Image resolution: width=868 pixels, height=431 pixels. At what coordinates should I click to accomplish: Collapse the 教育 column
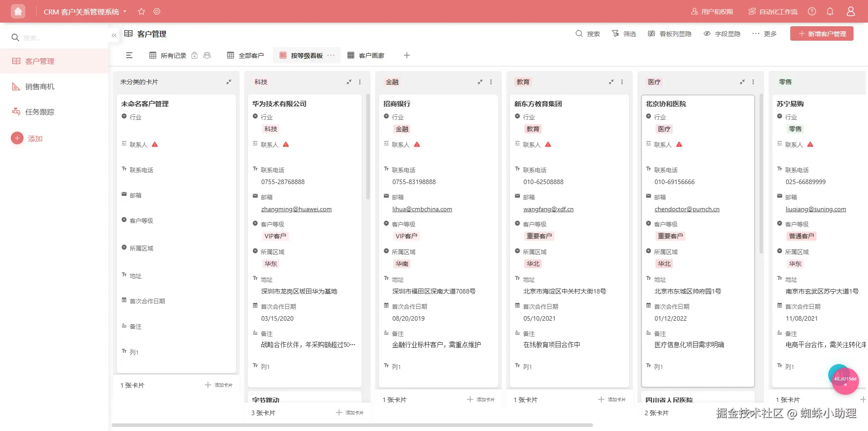(x=611, y=82)
